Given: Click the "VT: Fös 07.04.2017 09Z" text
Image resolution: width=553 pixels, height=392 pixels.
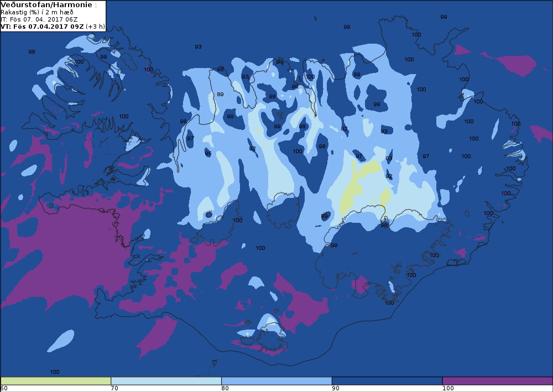Looking at the screenshot, I should (x=43, y=27).
